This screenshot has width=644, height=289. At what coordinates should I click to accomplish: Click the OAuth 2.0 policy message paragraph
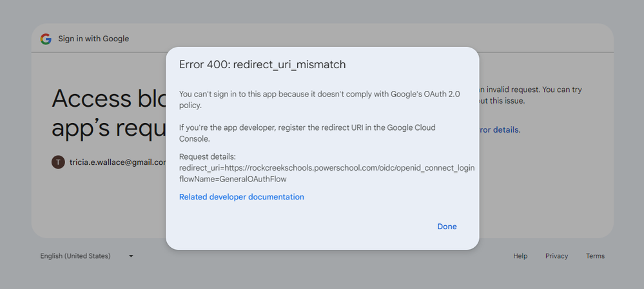(319, 99)
